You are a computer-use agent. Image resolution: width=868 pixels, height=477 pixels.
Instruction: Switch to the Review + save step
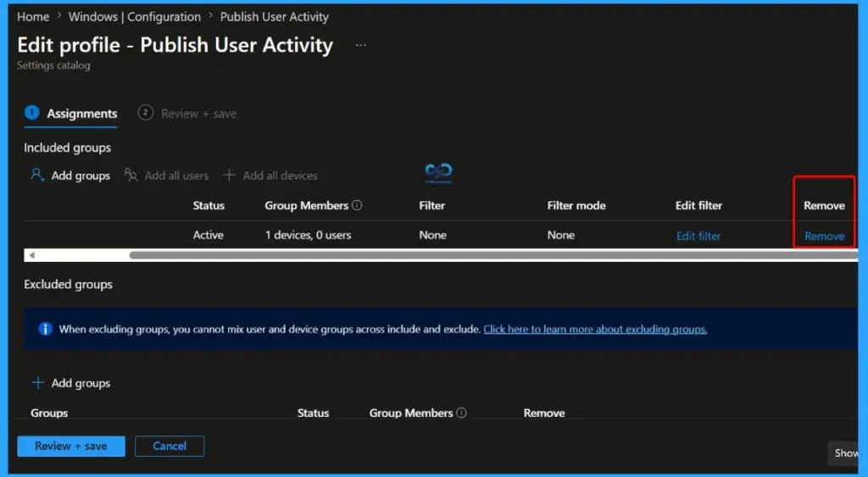187,114
